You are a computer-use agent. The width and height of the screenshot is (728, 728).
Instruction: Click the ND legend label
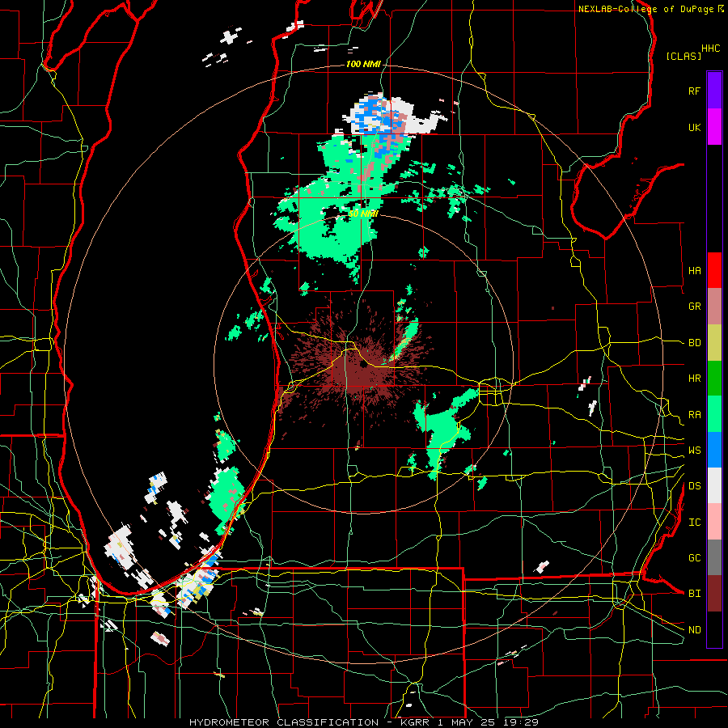tap(694, 630)
